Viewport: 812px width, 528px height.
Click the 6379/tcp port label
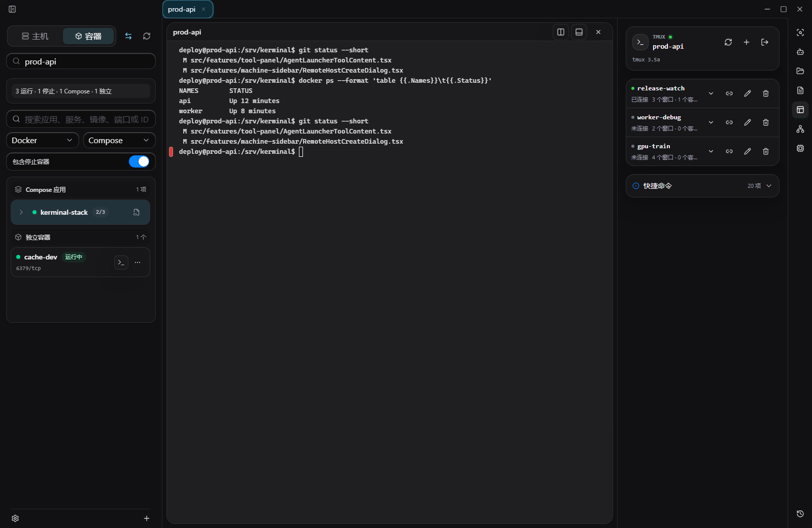click(x=28, y=268)
